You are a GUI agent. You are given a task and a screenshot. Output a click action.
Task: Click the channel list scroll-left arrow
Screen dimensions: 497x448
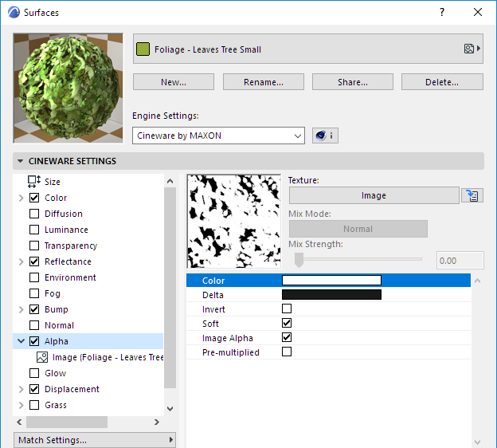(x=19, y=422)
